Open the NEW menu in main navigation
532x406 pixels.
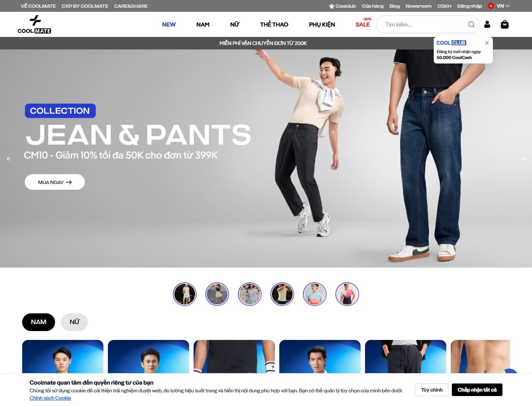pos(169,24)
